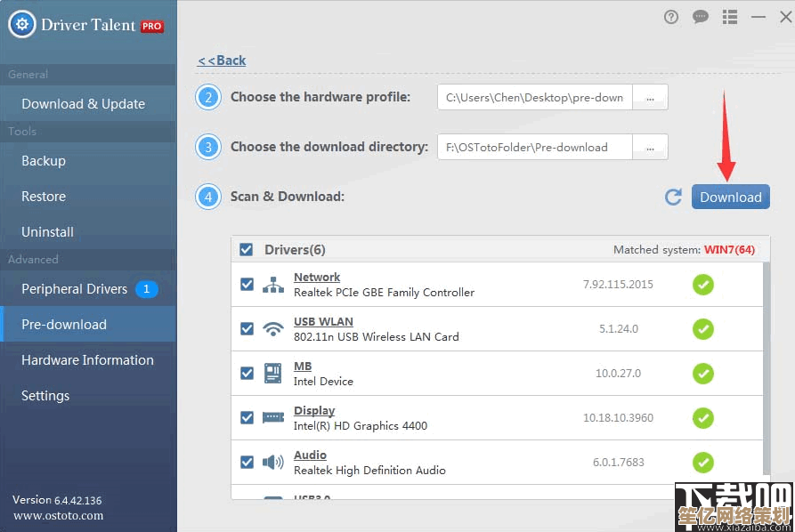Viewport: 795px width, 532px height.
Task: Click the green status check for Display driver
Action: (703, 417)
